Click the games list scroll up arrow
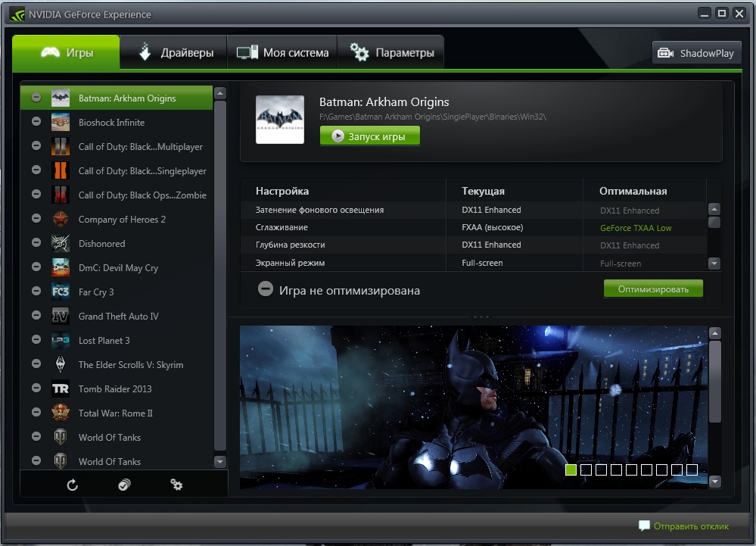756x546 pixels. coord(220,93)
